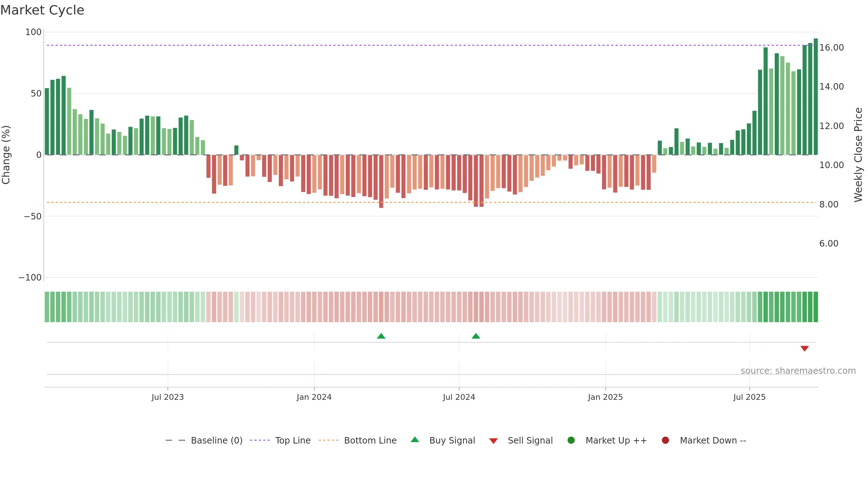Click the orange dotted bottom line on the chart
Viewport: 868px width, 488px height.
coord(431,202)
